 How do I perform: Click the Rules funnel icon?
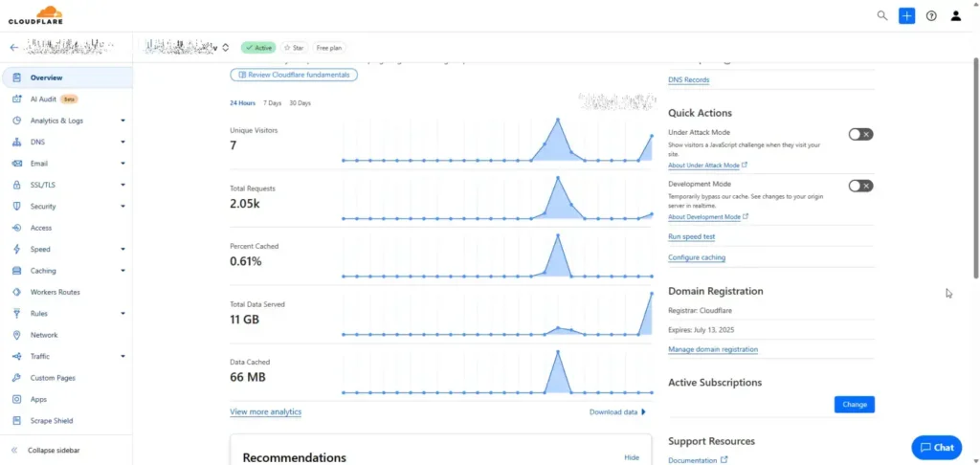point(17,313)
